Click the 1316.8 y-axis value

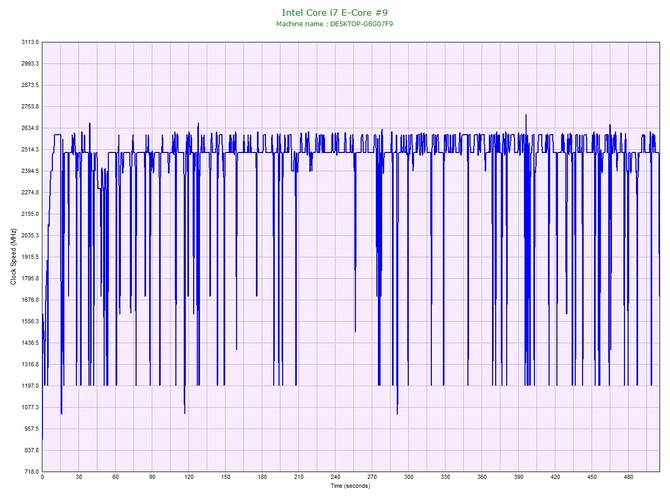pos(30,365)
